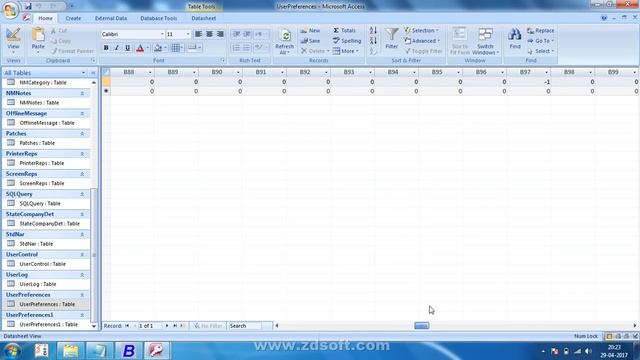Go to the last record
The image size is (640, 360).
pos(175,326)
